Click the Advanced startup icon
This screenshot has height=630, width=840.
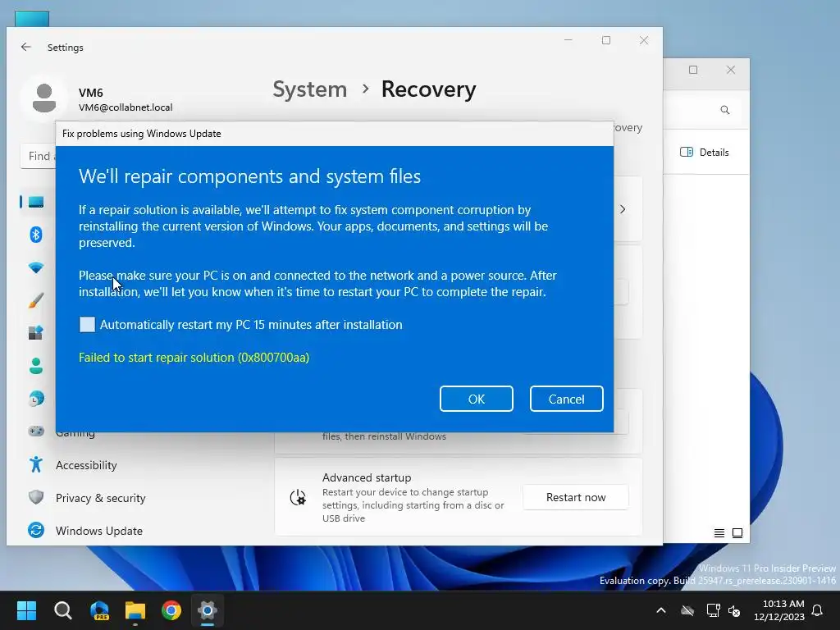click(298, 498)
